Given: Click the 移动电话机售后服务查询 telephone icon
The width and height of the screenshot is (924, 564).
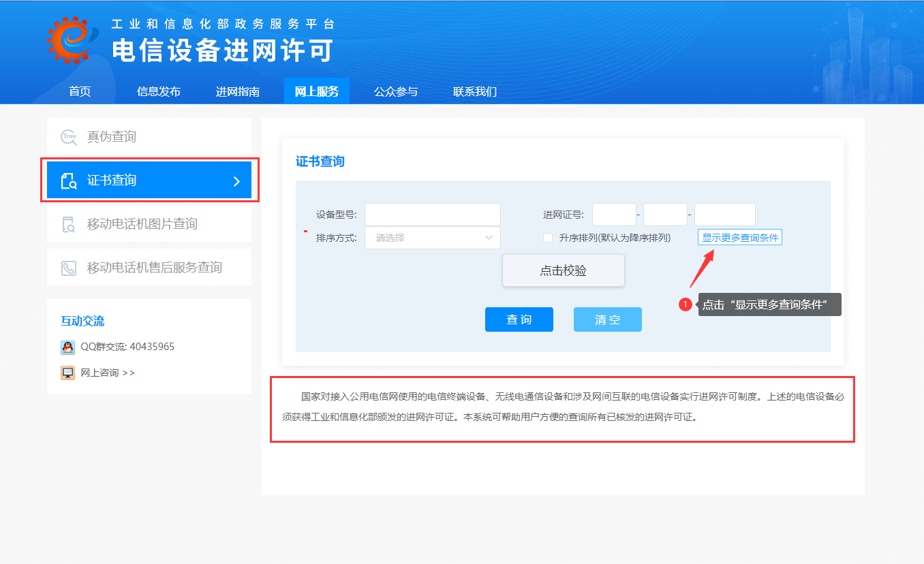Looking at the screenshot, I should tap(69, 268).
